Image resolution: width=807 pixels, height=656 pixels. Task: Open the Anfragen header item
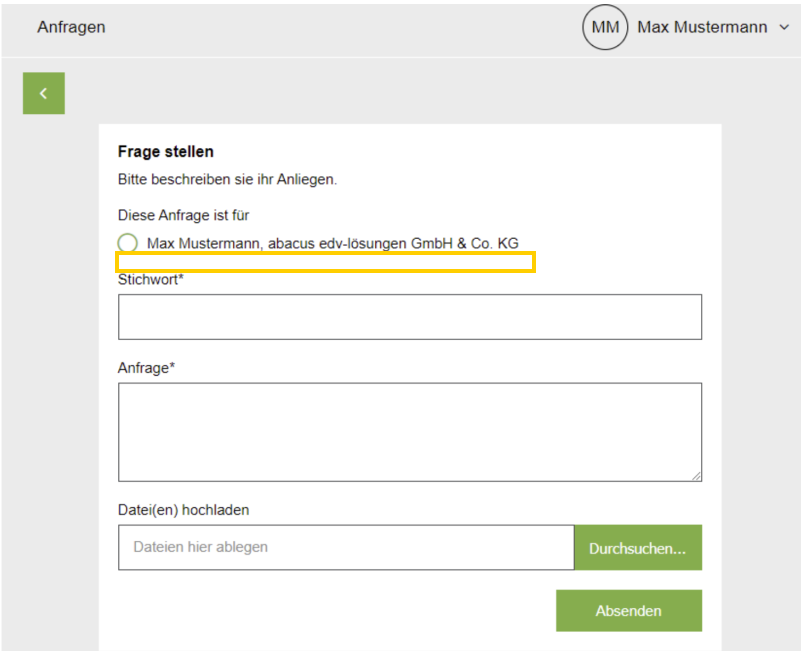point(71,27)
